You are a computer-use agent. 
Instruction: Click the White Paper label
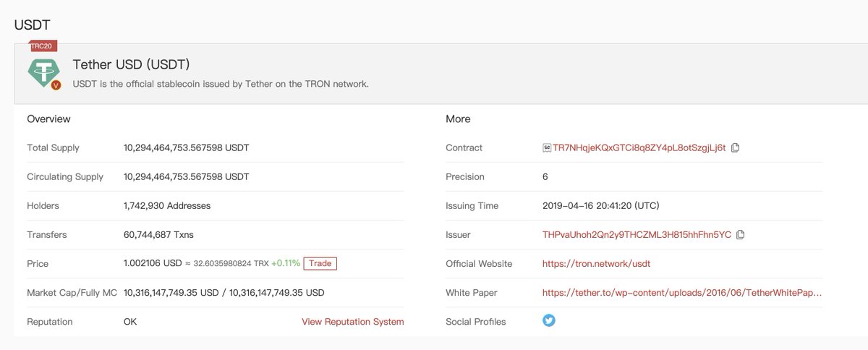click(471, 293)
